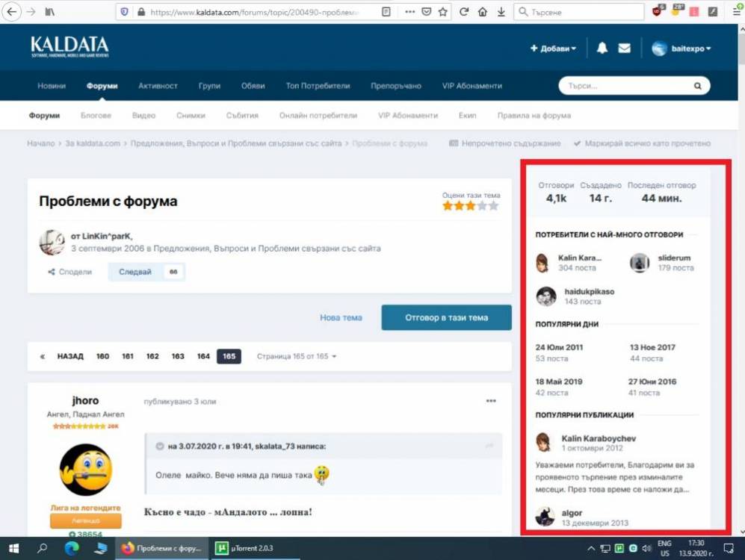
Task: Click the browser Търсене search box
Action: (578, 12)
